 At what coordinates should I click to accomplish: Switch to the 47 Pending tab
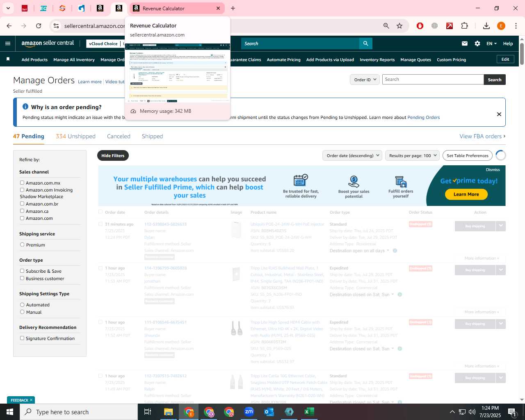click(x=29, y=136)
